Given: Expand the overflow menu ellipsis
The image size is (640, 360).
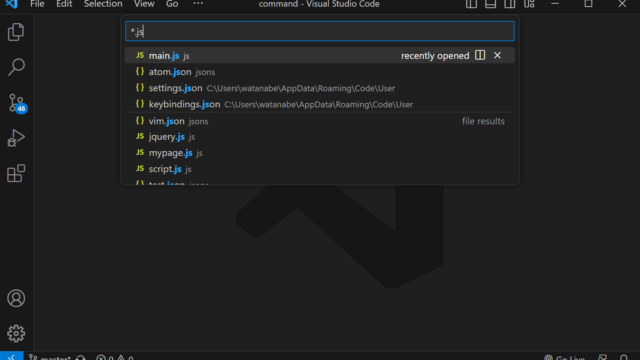Looking at the screenshot, I should click(x=198, y=4).
